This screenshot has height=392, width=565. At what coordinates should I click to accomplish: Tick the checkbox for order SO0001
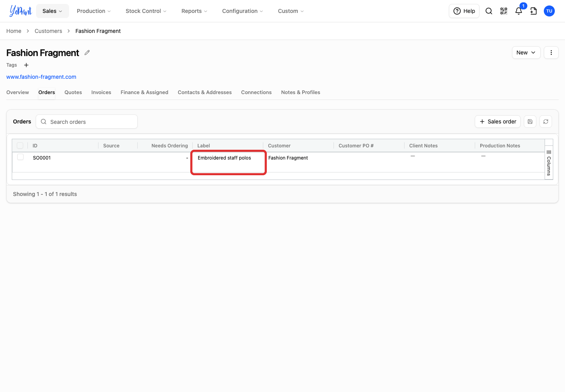pyautogui.click(x=20, y=157)
